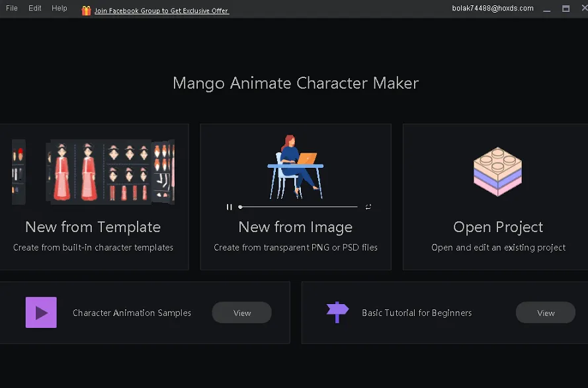
Task: Open Join Facebook Group exclusive offer link
Action: click(161, 11)
